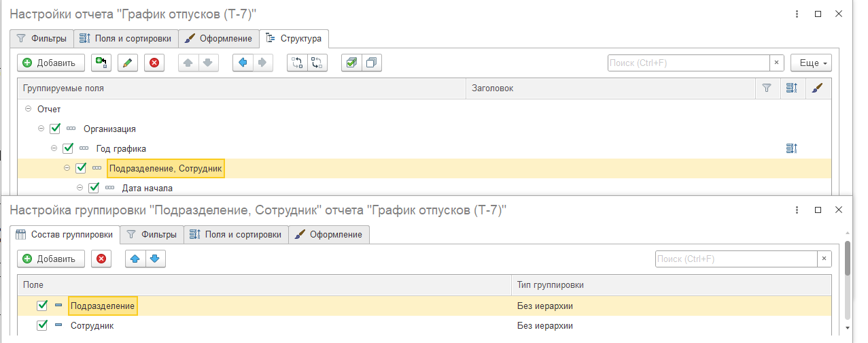Open the Поля и сортировки tab in grouping settings
The width and height of the screenshot is (868, 343).
point(235,235)
